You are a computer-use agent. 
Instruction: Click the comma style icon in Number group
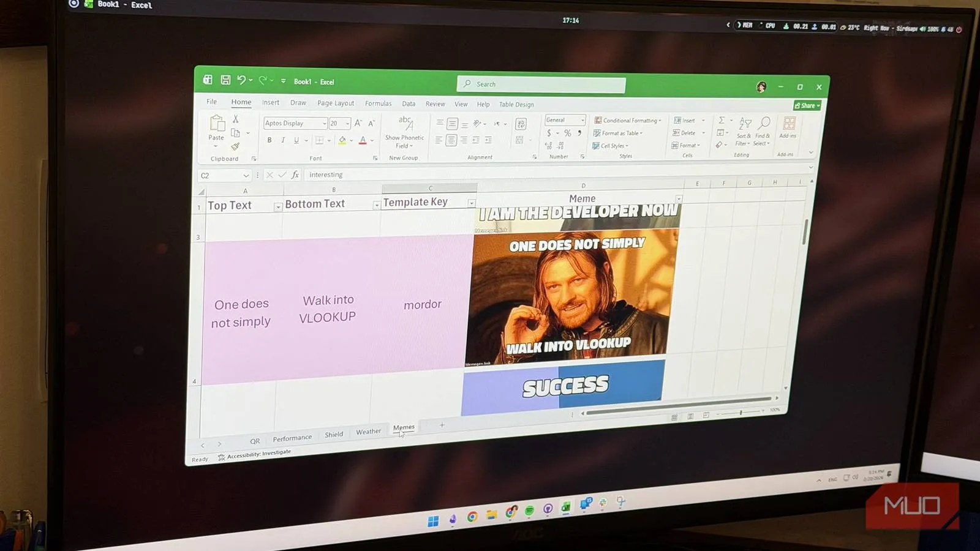[x=579, y=133]
